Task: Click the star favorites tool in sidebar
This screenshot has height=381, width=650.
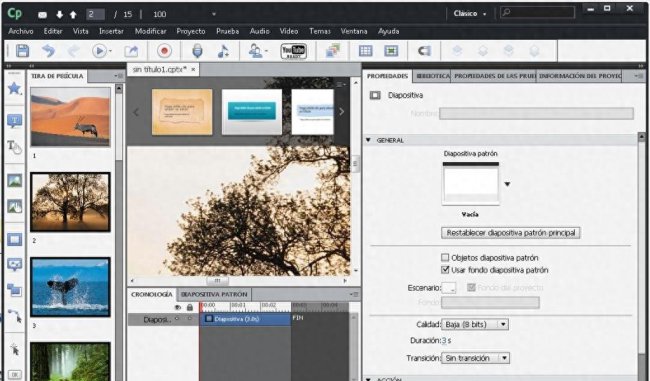Action: click(x=15, y=88)
